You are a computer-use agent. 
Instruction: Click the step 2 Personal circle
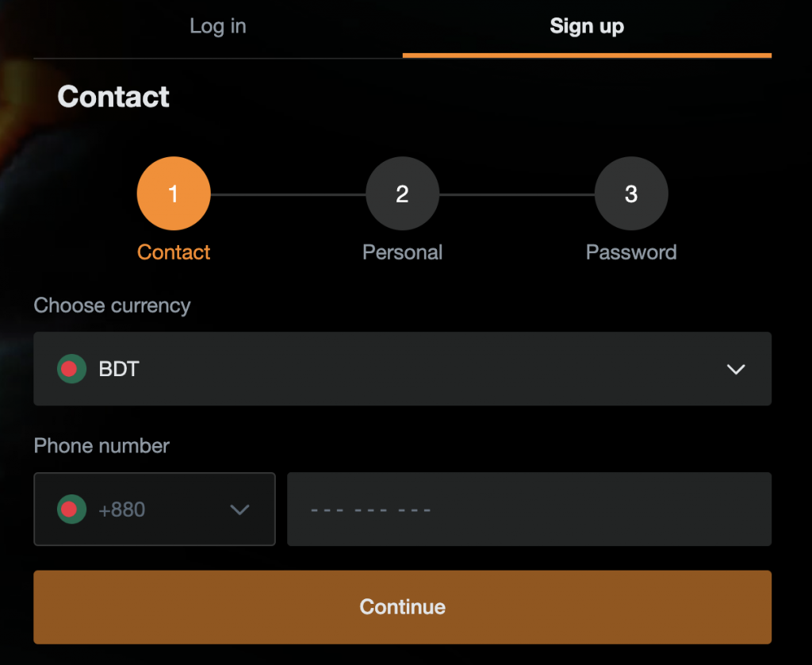pyautogui.click(x=402, y=192)
